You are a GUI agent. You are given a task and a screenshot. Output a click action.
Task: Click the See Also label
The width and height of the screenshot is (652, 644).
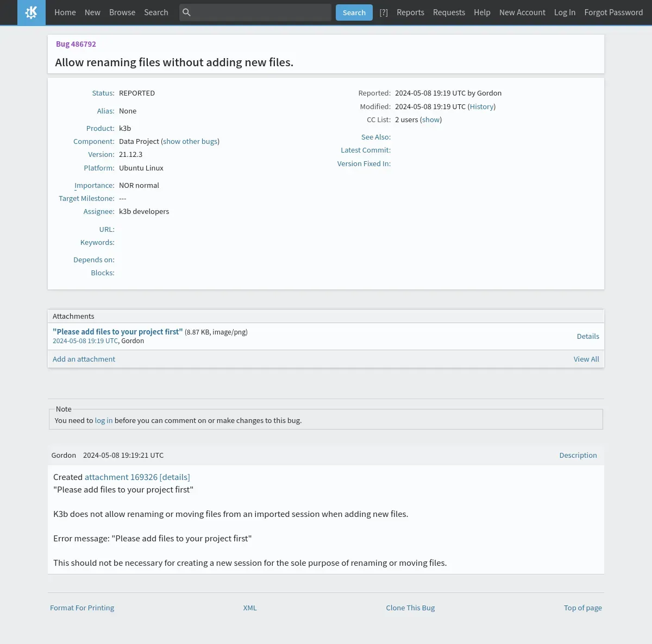click(x=376, y=137)
